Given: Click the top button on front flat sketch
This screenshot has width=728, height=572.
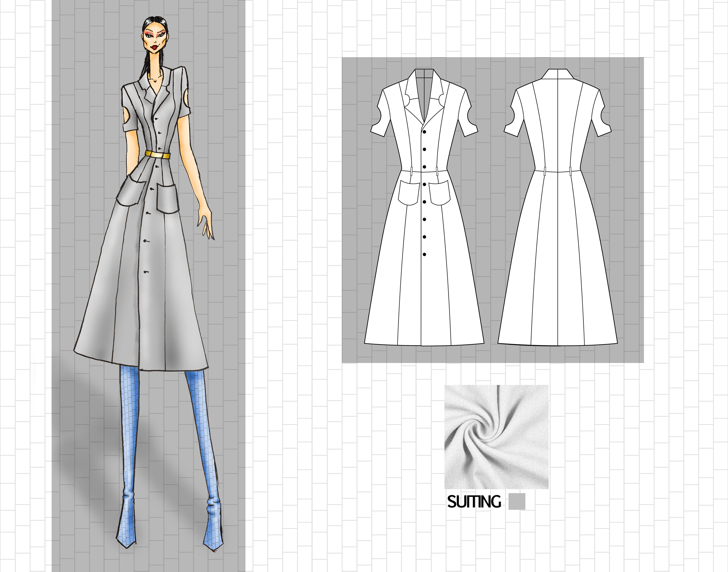Looking at the screenshot, I should click(x=424, y=132).
